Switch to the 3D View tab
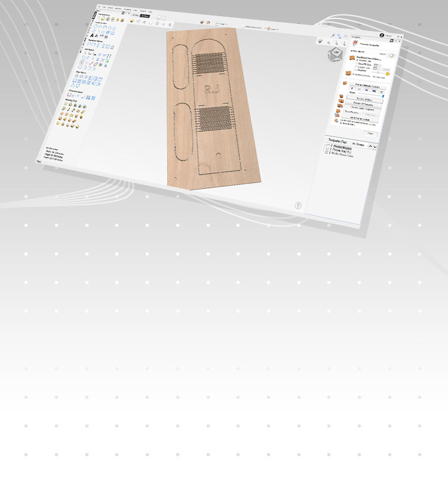This screenshot has width=448, height=478. 145,16
